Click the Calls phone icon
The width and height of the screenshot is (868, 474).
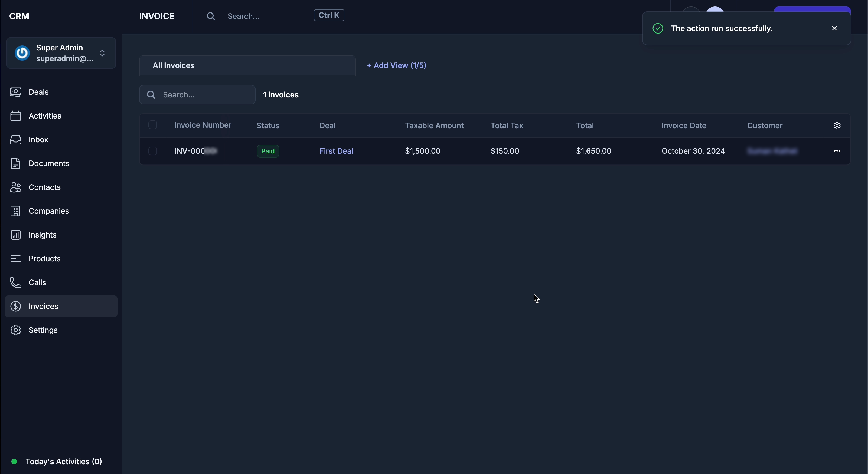point(15,282)
